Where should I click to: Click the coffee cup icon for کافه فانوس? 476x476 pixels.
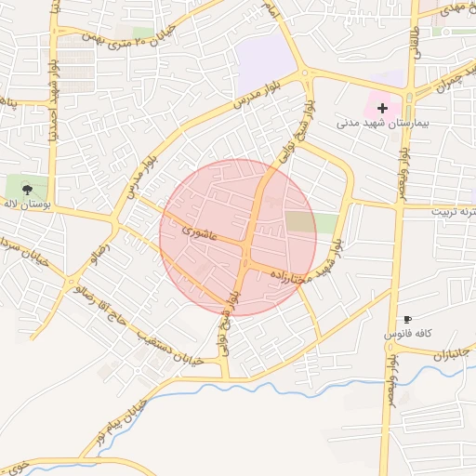(407, 320)
